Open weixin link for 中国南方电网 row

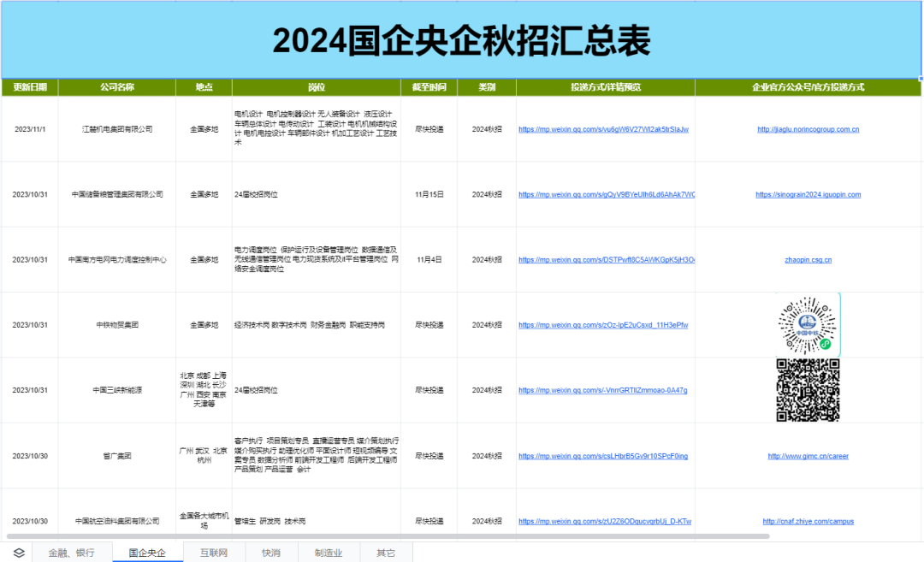(607, 260)
